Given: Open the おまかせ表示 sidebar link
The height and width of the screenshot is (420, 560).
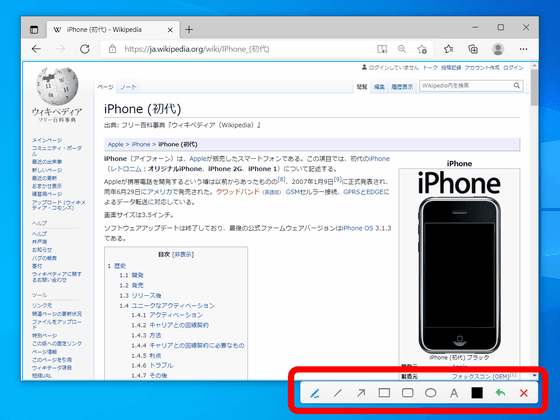Looking at the screenshot, I should coord(47,186).
